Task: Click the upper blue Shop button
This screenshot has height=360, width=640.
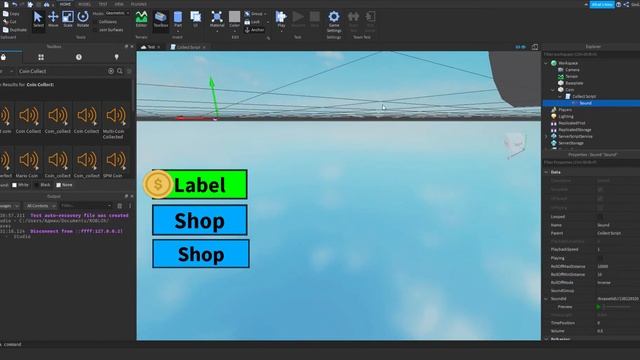Action: coord(200,220)
